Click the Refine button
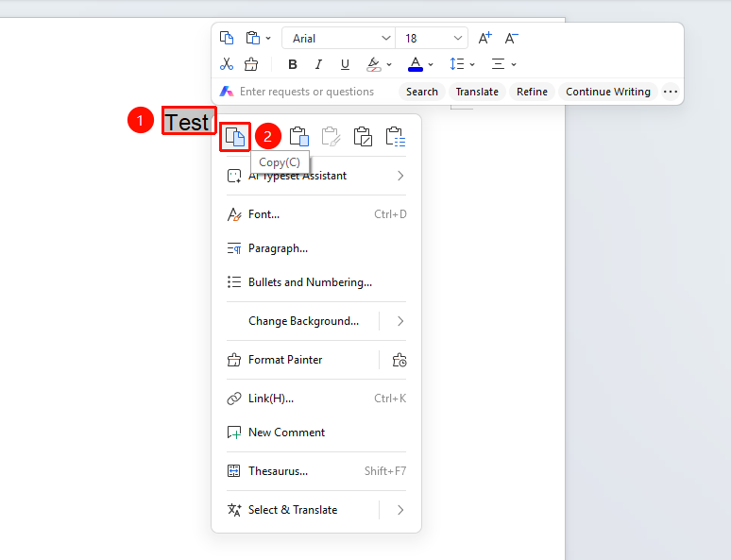Viewport: 731px width, 560px height. [x=532, y=92]
